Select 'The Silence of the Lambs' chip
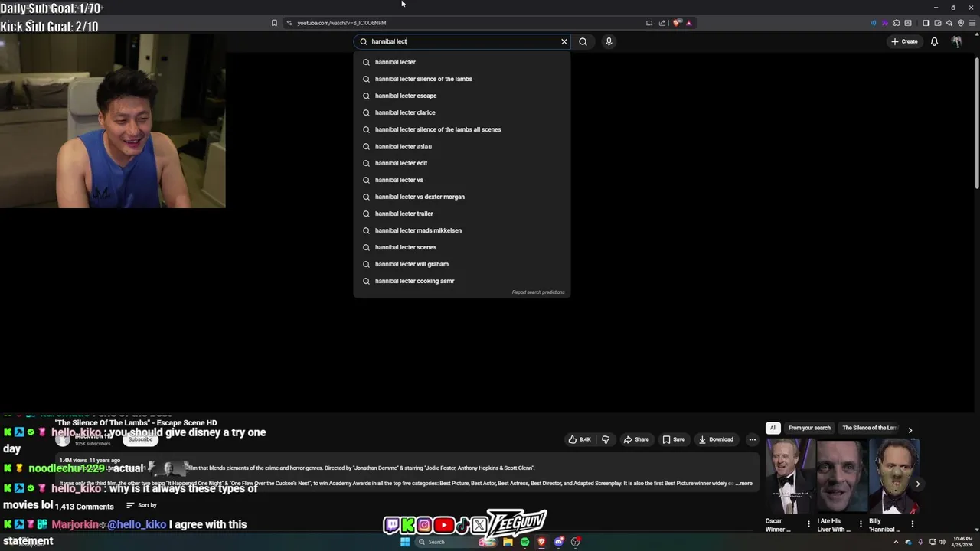 870,428
